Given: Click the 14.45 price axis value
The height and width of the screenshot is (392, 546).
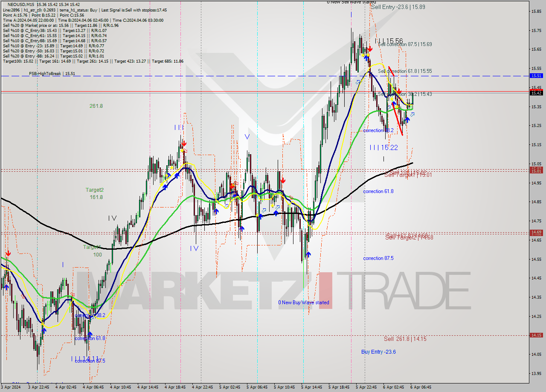Looking at the screenshot, I should [536, 278].
